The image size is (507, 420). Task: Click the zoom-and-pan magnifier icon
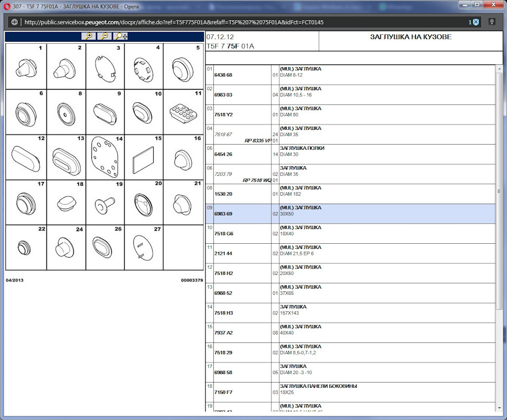tap(121, 36)
